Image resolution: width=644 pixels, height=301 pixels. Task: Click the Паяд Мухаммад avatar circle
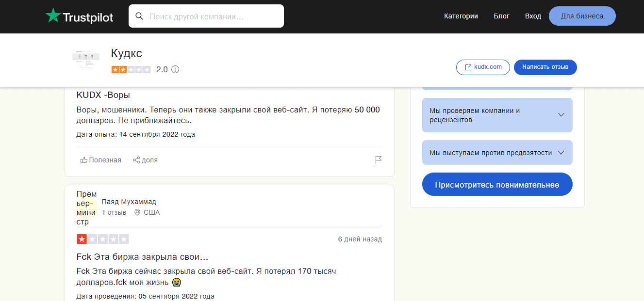87,208
